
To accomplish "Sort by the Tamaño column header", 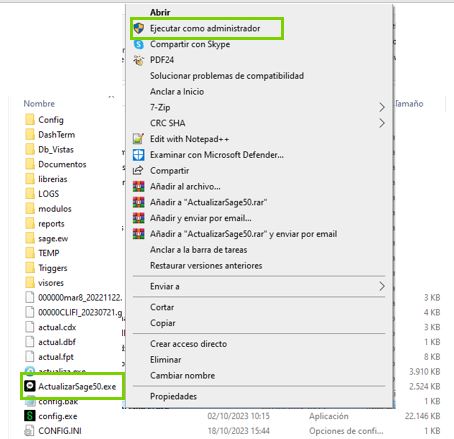I will click(409, 104).
